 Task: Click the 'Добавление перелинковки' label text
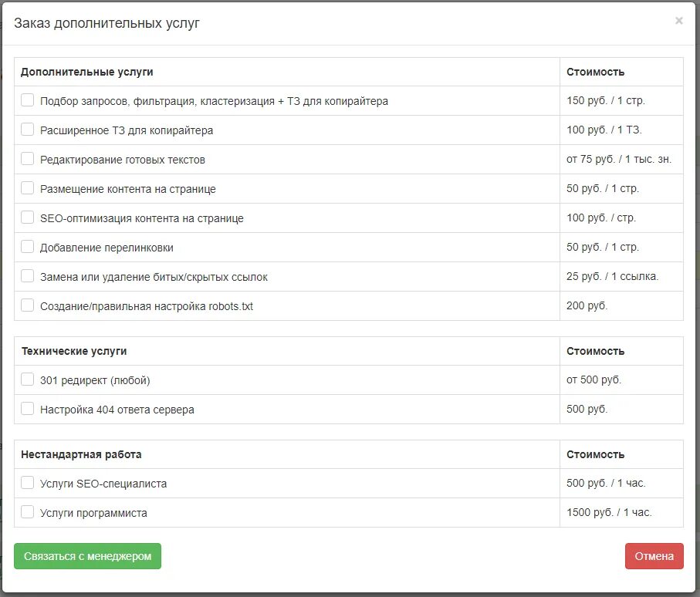(x=107, y=248)
